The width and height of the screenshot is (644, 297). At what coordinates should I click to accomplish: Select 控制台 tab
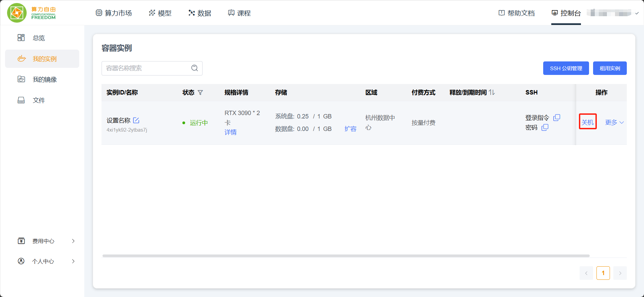click(566, 13)
